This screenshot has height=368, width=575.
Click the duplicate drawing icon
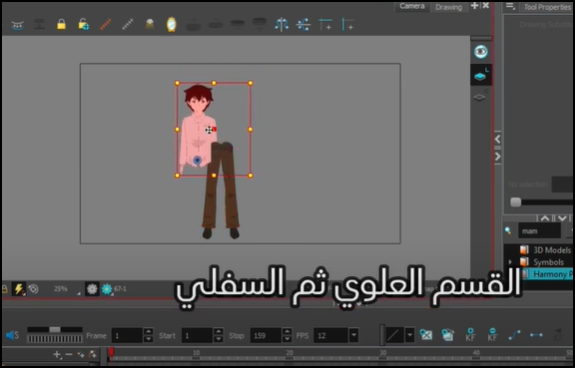point(448,335)
